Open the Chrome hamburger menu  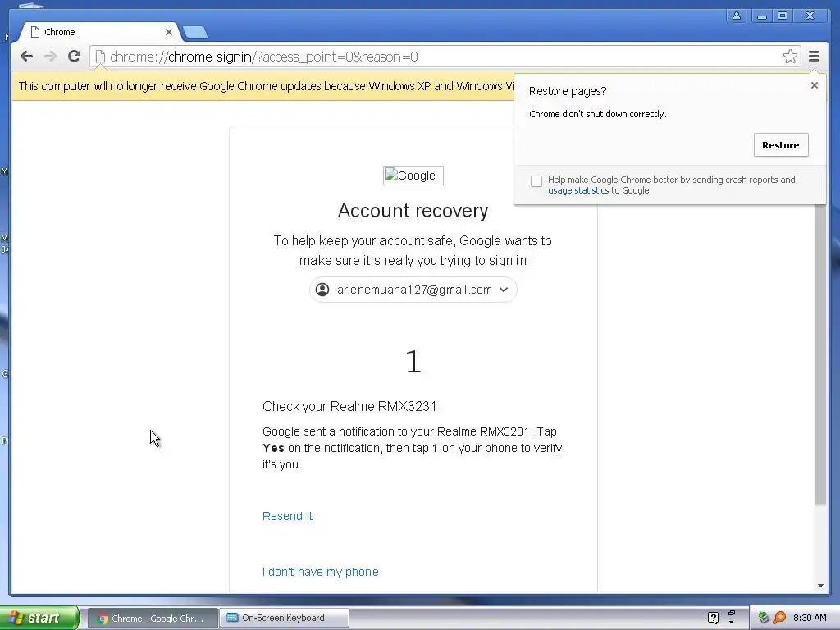pos(814,57)
